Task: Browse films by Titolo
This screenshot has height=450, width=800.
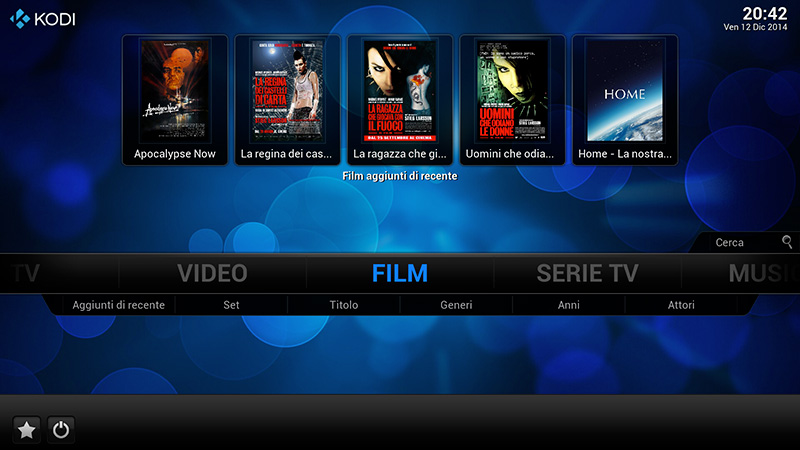Action: coord(344,305)
